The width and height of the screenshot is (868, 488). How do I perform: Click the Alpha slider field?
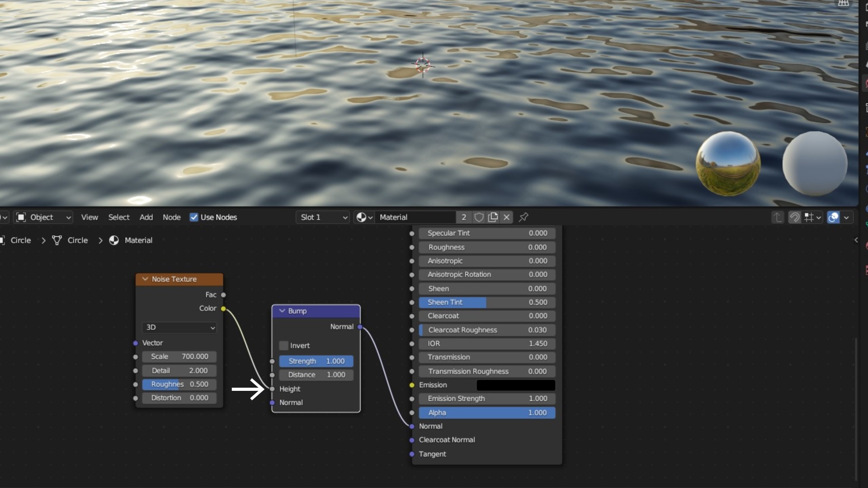[487, 413]
